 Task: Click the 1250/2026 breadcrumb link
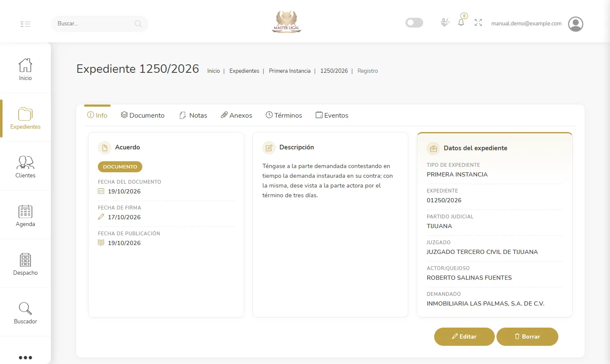coord(334,71)
